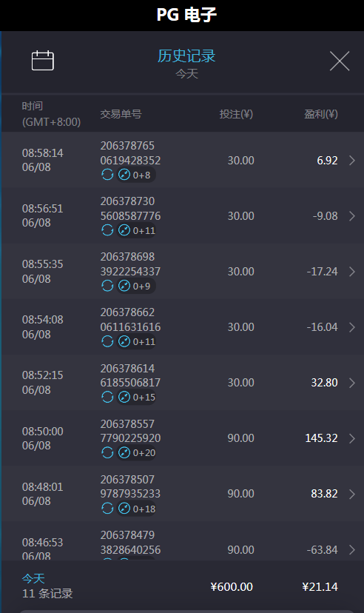The height and width of the screenshot is (613, 364).
Task: Close the history records panel
Action: 340,61
